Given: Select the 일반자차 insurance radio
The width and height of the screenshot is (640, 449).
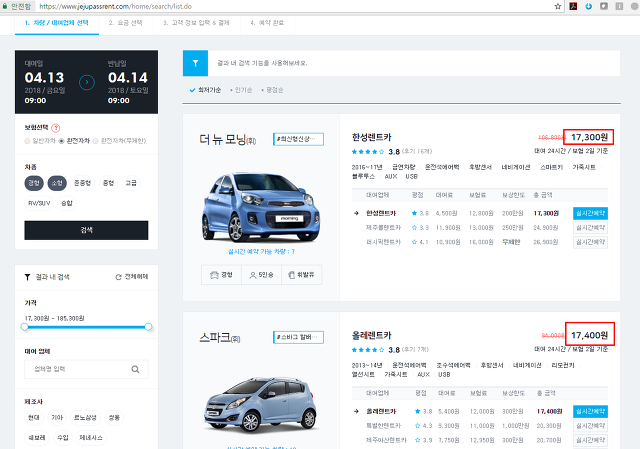Looking at the screenshot, I should pyautogui.click(x=27, y=141).
